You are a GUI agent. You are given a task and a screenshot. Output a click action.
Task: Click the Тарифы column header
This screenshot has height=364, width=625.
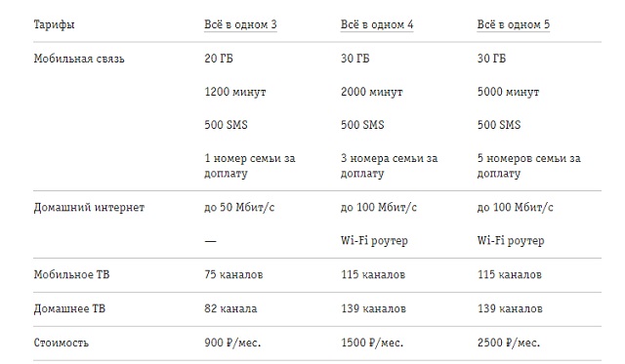tap(54, 24)
